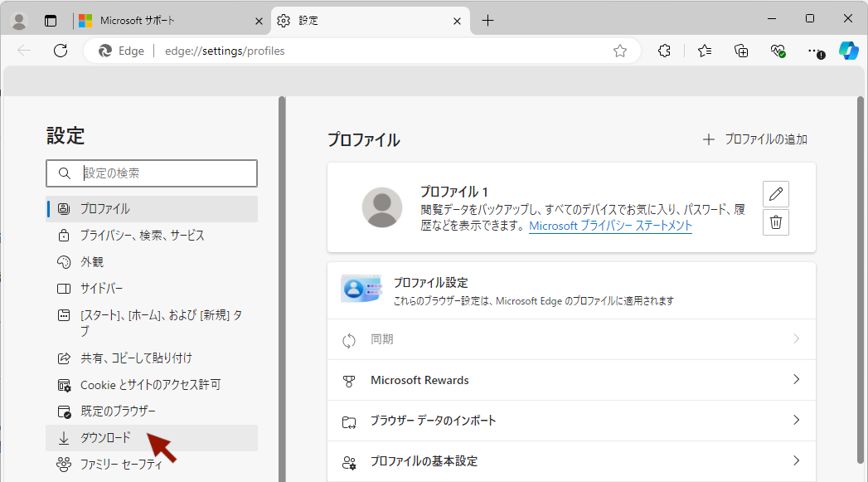Viewport: 868px width, 482px height.
Task: Open Cookie とサイトのアクセス許可 settings
Action: [152, 385]
